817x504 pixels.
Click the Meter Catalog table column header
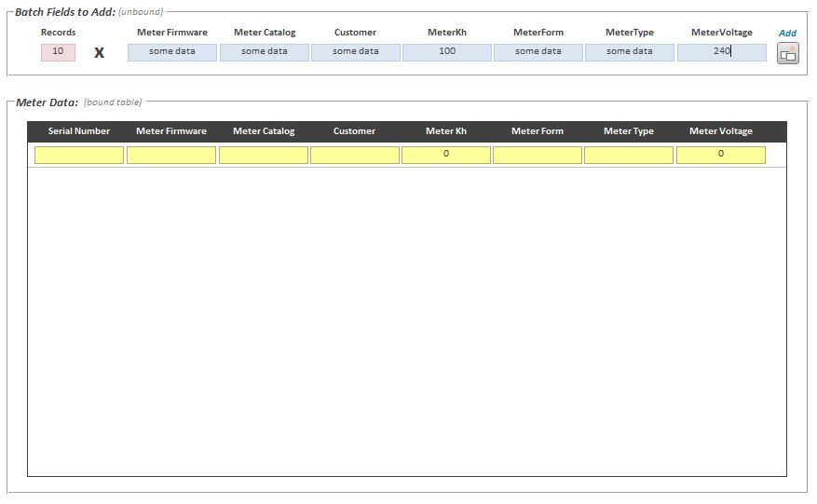pyautogui.click(x=264, y=131)
